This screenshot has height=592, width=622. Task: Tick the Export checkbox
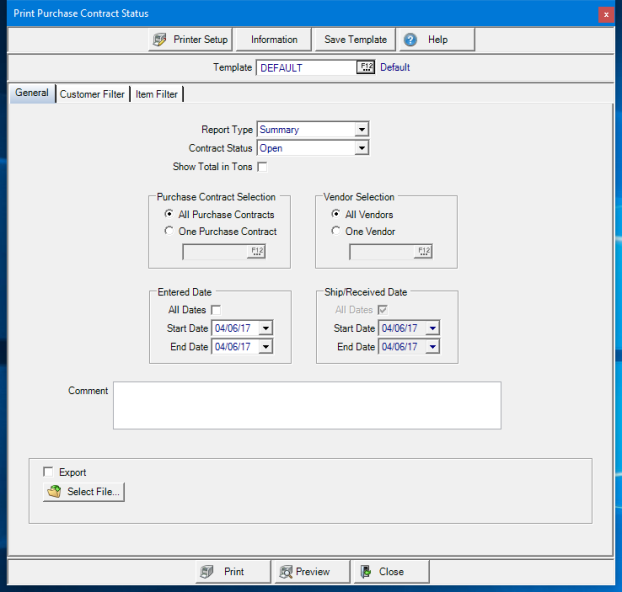48,472
